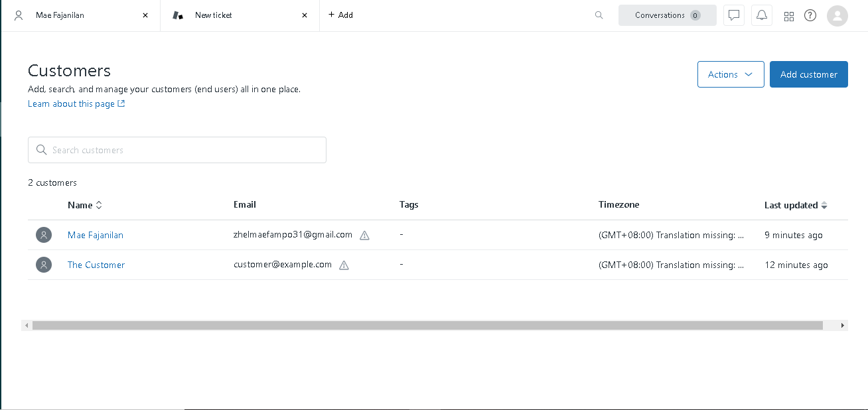Click into the Search customers field
The width and height of the screenshot is (868, 410).
186,150
